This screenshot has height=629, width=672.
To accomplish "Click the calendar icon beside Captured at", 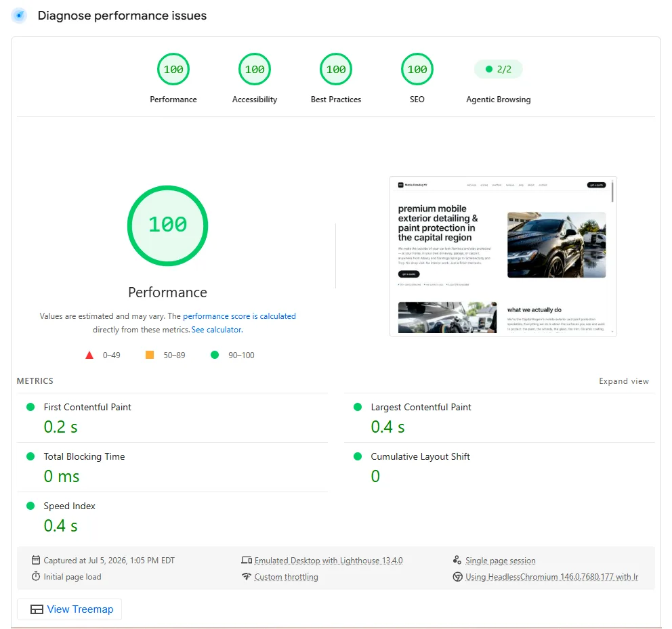I will point(36,560).
